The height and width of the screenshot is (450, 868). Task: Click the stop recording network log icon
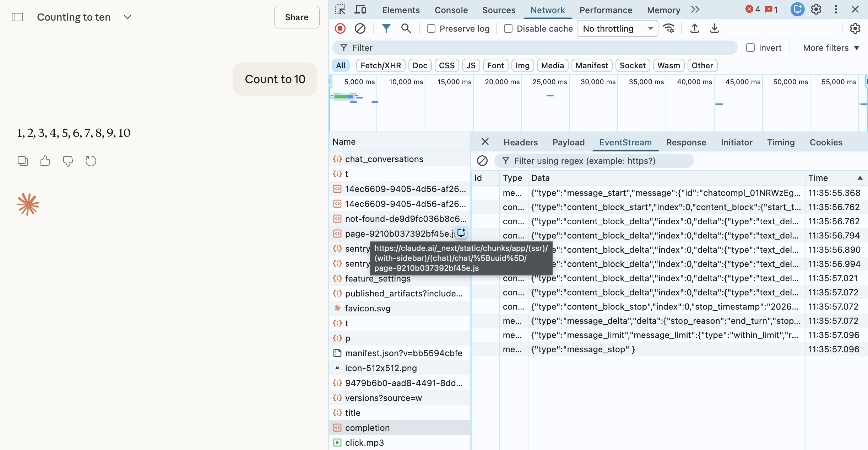[340, 28]
